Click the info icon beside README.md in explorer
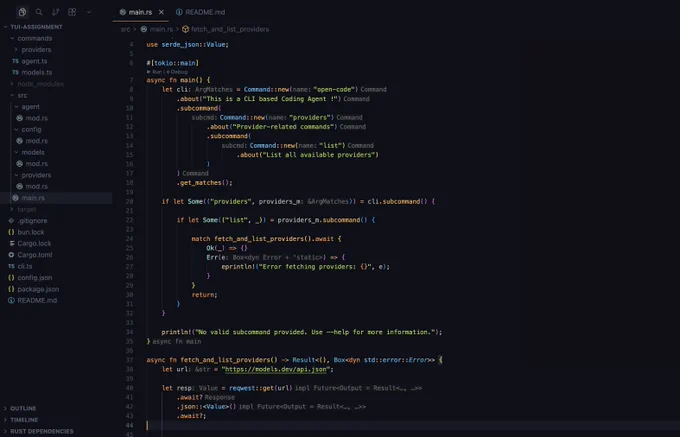 [x=11, y=300]
